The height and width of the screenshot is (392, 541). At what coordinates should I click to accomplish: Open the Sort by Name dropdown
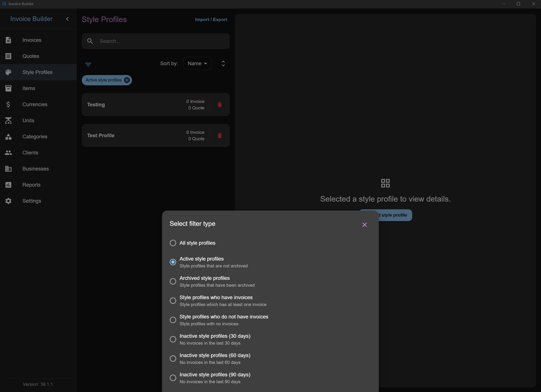point(197,63)
